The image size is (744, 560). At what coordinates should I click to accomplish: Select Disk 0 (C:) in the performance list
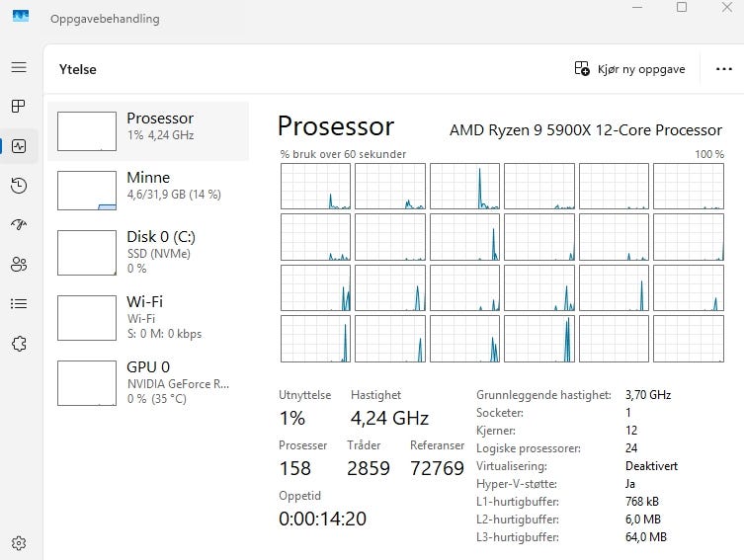click(x=148, y=253)
